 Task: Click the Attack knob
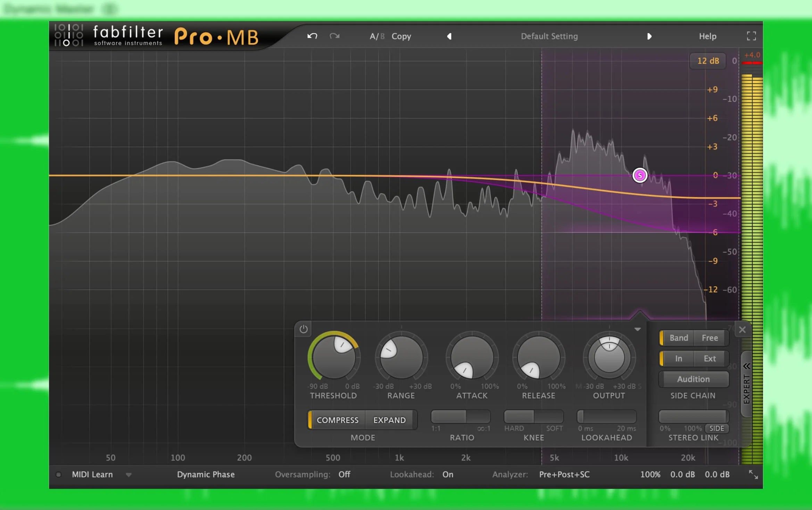tap(472, 357)
